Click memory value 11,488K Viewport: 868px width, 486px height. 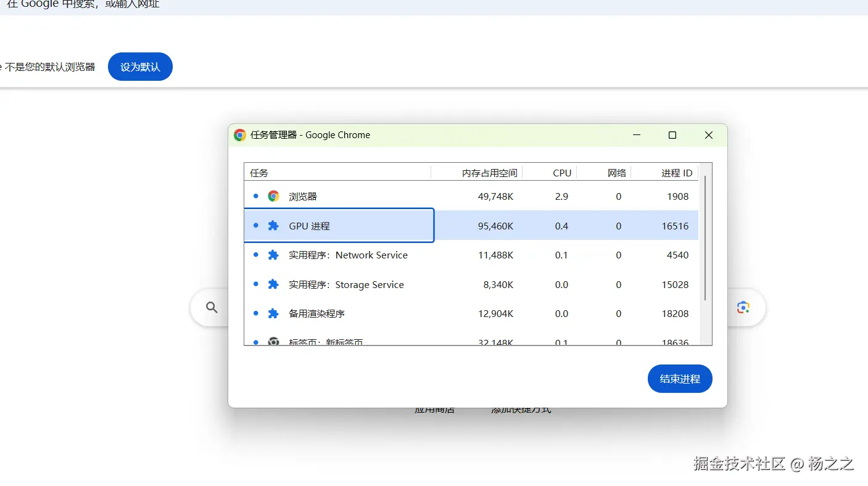click(495, 255)
